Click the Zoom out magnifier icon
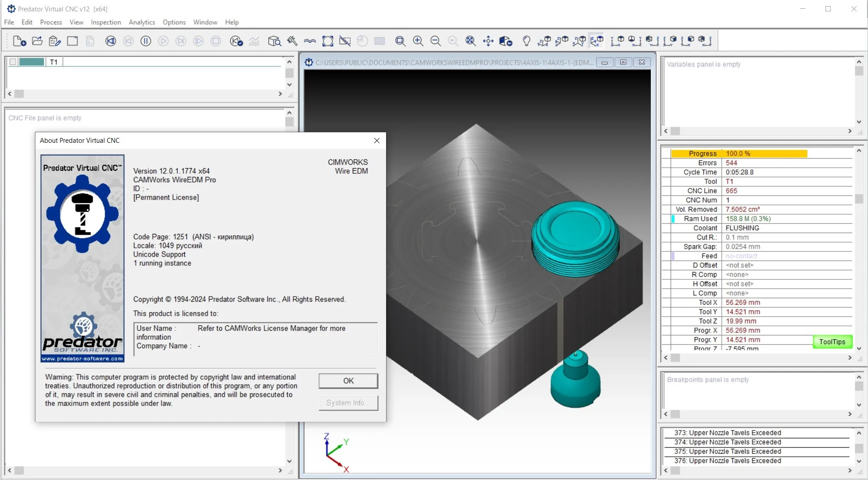Screen dimensions: 868x480 point(436,41)
